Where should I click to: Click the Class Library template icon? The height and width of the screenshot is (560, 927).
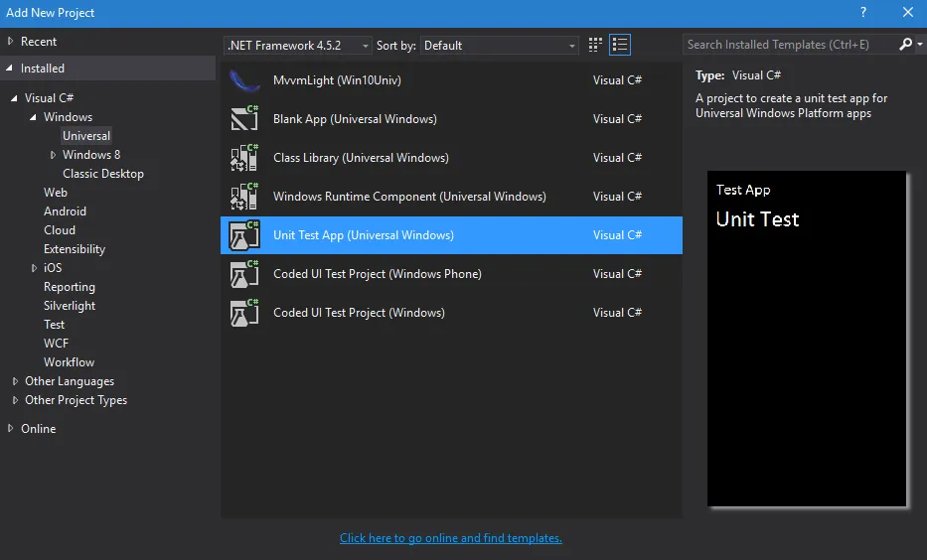click(x=244, y=157)
